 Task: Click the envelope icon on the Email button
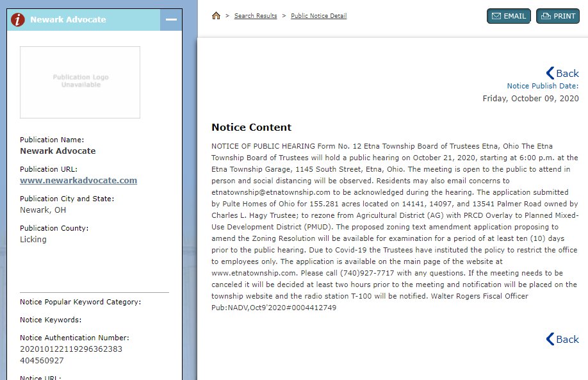[496, 16]
